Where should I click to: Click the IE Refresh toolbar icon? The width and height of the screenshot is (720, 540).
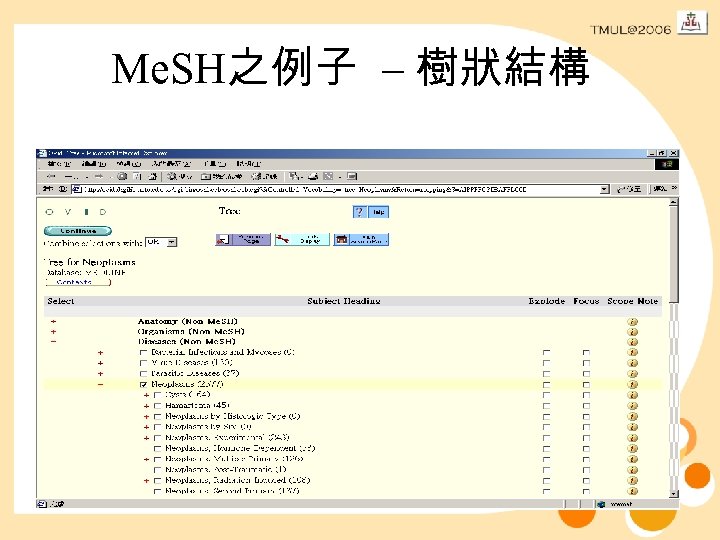click(x=137, y=176)
